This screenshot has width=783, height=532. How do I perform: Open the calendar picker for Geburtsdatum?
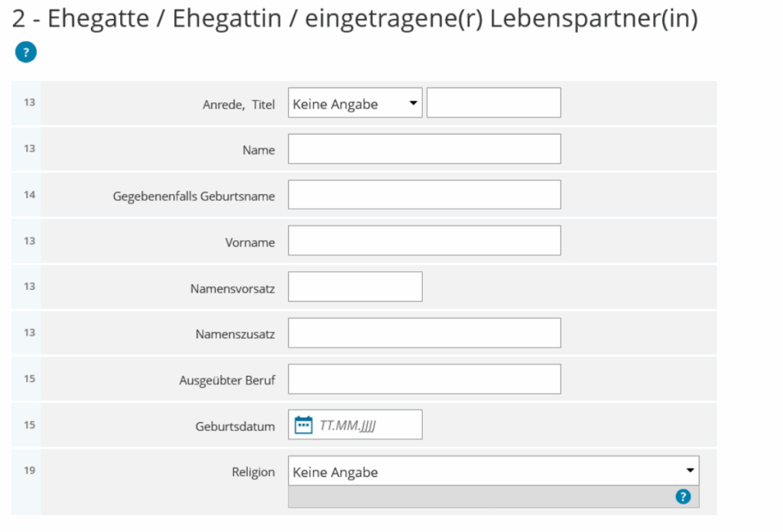(304, 425)
